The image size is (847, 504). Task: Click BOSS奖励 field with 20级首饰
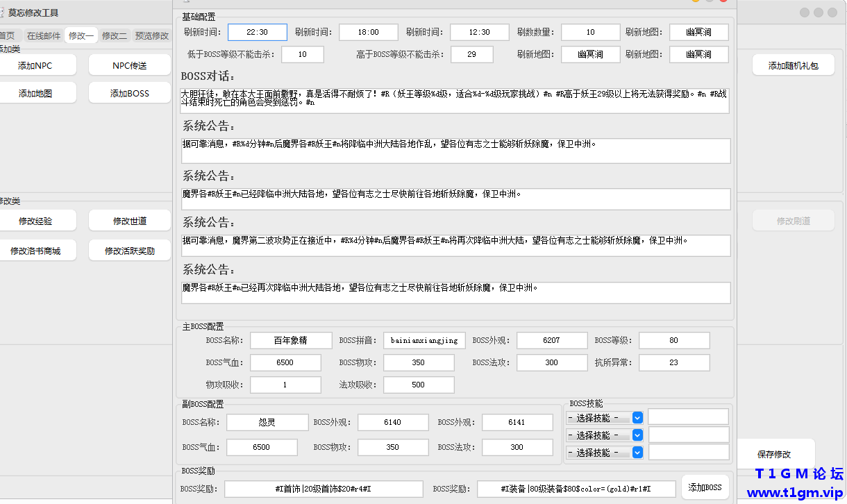324,489
